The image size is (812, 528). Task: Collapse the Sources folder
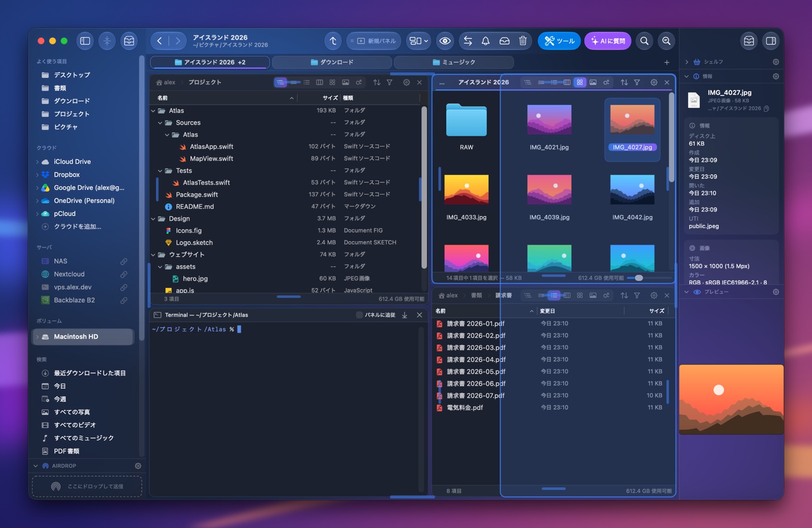pyautogui.click(x=160, y=123)
